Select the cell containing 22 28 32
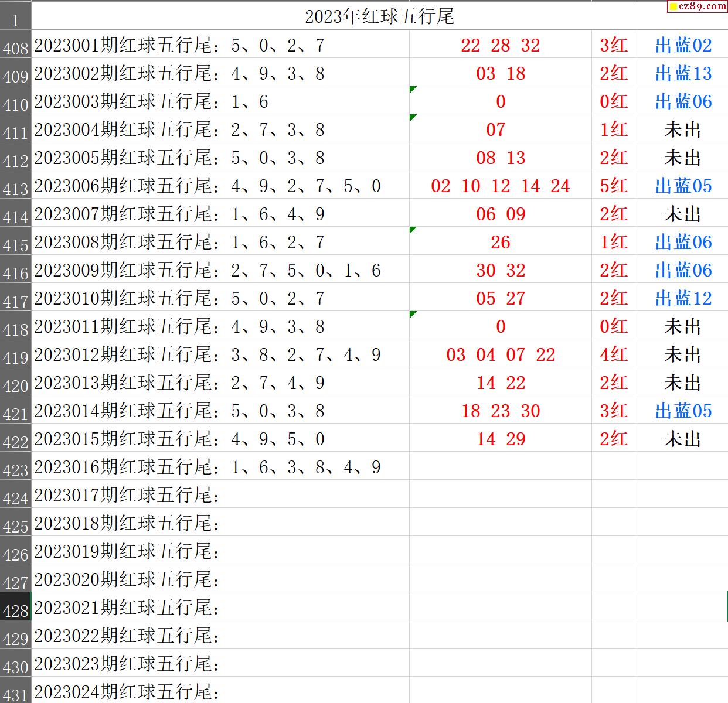This screenshot has width=728, height=703. 500,45
